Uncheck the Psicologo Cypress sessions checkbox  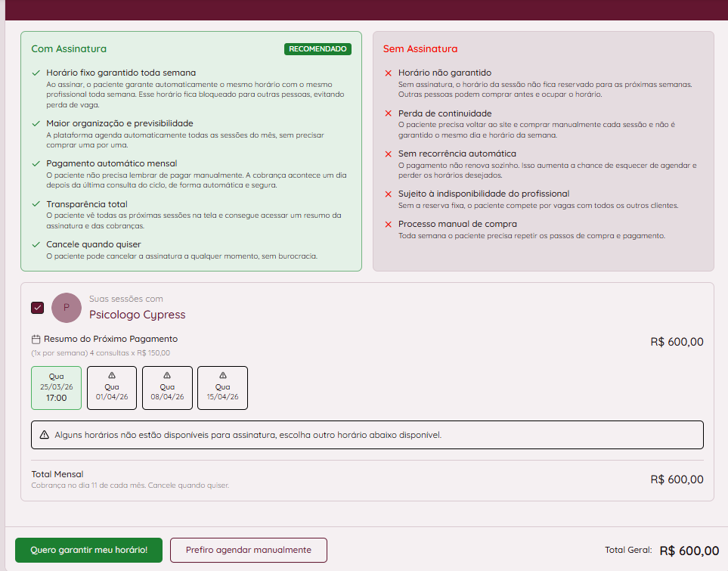[x=38, y=308]
